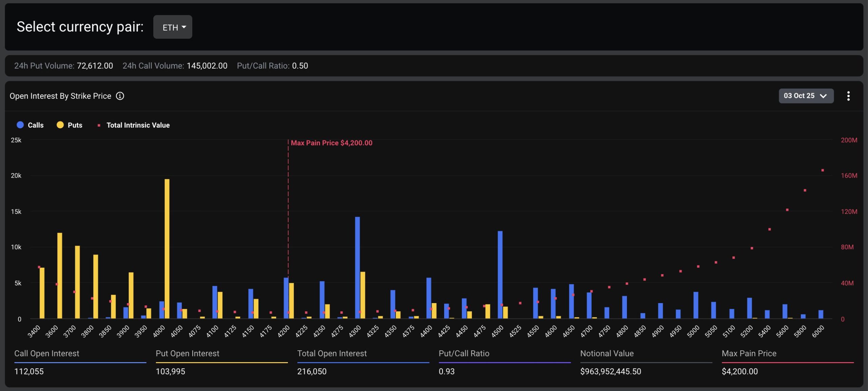Click the Total Open Interest value 216,050

coord(311,372)
